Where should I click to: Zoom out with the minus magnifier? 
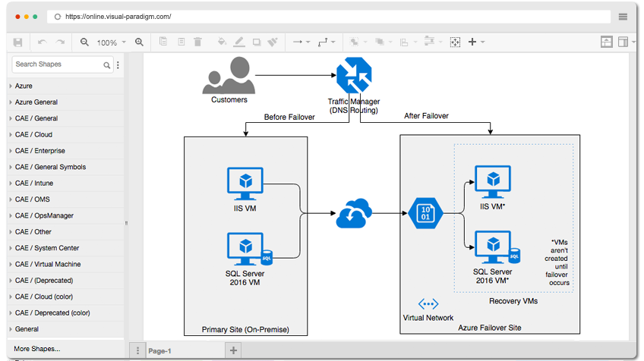pyautogui.click(x=84, y=42)
